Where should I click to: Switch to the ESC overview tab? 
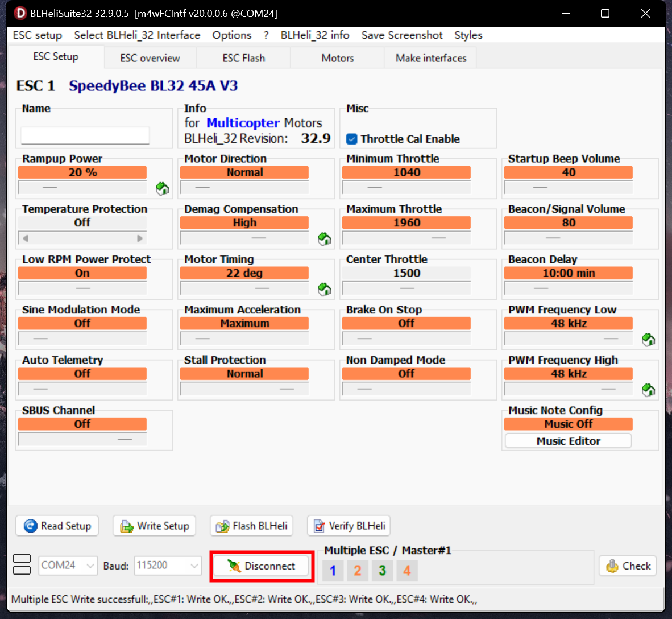point(150,58)
